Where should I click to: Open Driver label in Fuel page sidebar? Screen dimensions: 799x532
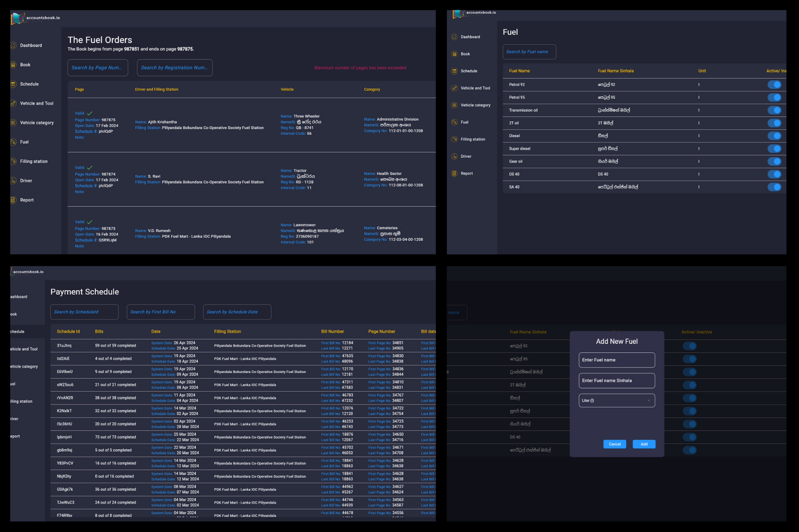coord(466,156)
